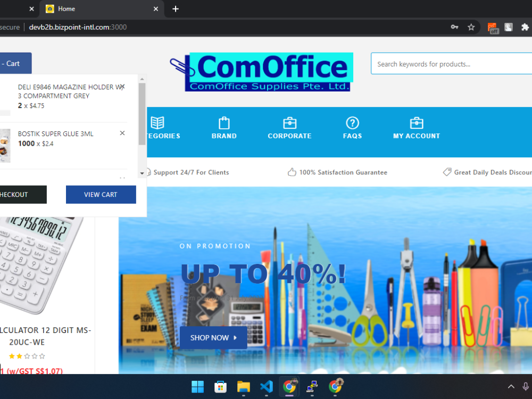
Task: Switch to the active Chrome taskbar icon
Action: click(x=289, y=386)
